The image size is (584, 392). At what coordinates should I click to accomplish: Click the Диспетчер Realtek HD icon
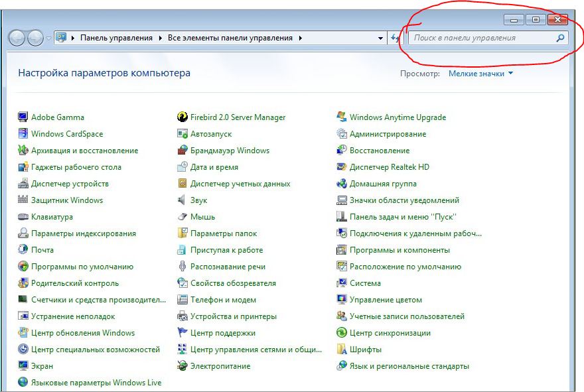point(342,166)
